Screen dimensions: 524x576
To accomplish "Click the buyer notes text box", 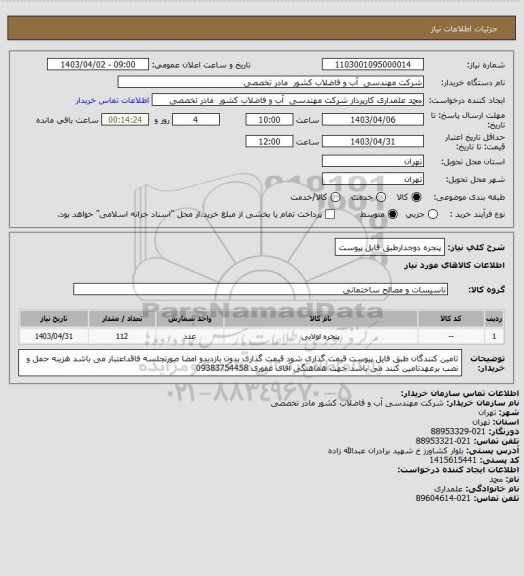I will (240, 363).
